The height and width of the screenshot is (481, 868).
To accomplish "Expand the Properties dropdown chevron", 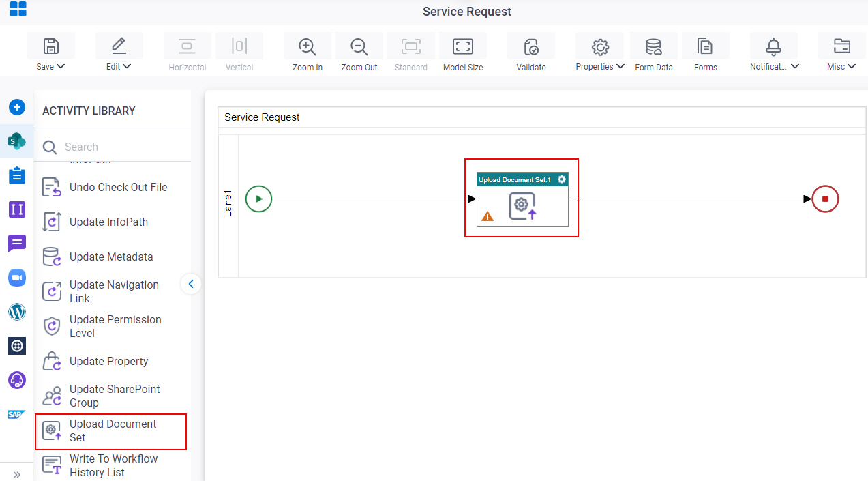I will click(620, 67).
